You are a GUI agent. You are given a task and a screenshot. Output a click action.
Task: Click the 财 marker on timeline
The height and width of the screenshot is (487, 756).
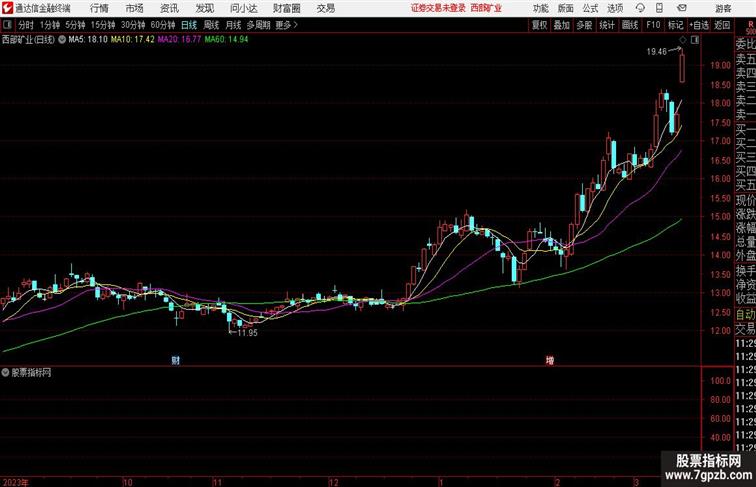point(176,360)
